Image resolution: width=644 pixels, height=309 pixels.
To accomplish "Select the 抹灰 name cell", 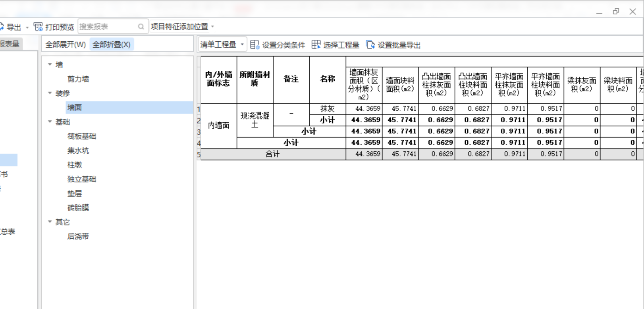I will pyautogui.click(x=328, y=109).
